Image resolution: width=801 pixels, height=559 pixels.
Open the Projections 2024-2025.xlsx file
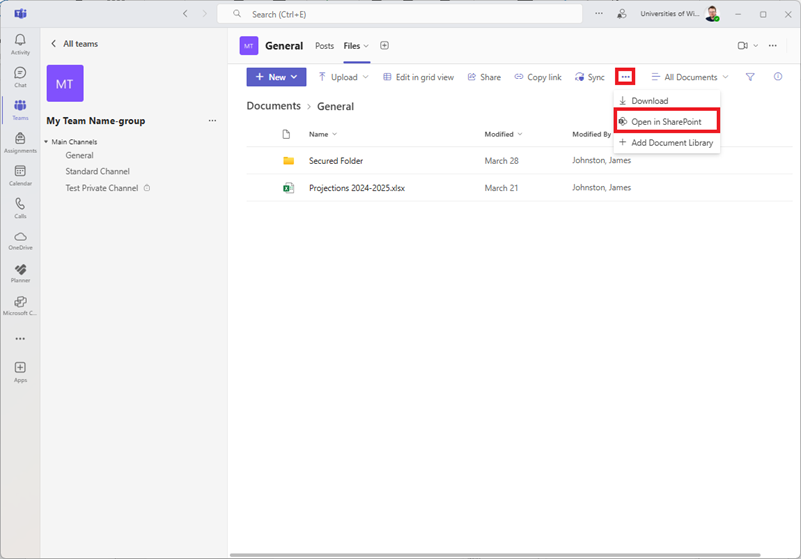(356, 188)
